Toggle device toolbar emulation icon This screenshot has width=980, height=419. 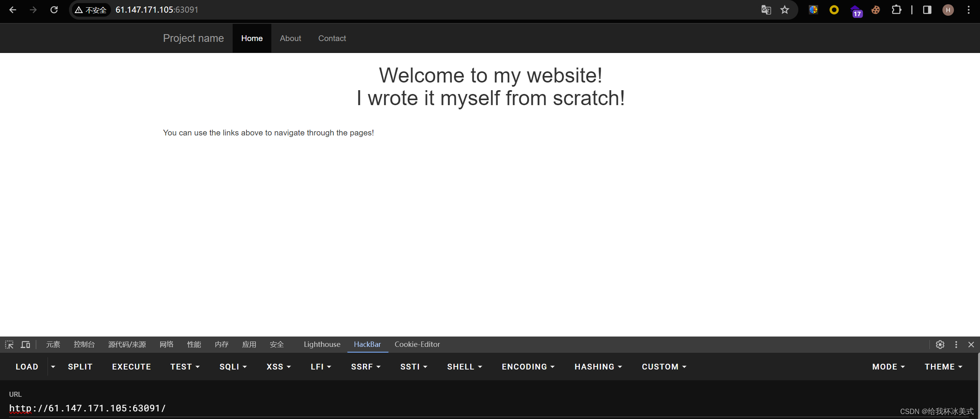tap(25, 344)
